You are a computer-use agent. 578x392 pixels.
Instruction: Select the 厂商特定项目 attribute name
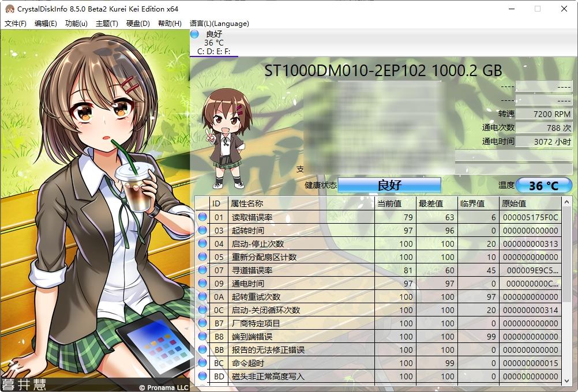pos(256,323)
